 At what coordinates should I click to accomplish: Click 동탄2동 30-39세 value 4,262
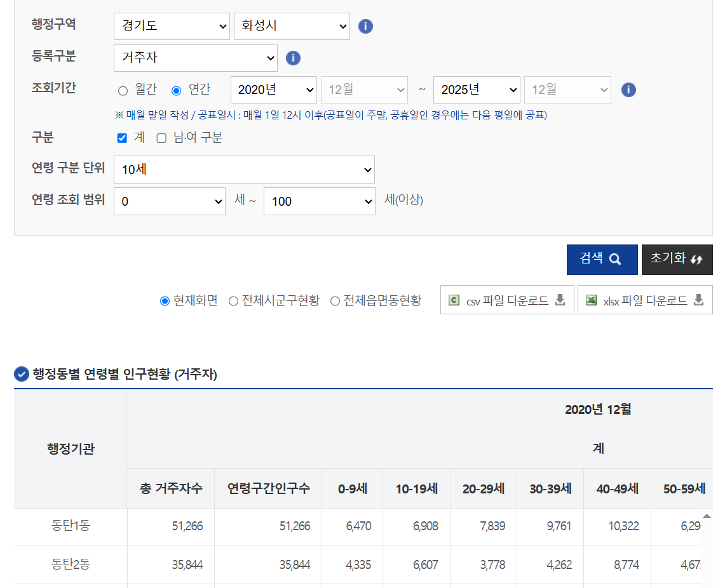(x=559, y=565)
